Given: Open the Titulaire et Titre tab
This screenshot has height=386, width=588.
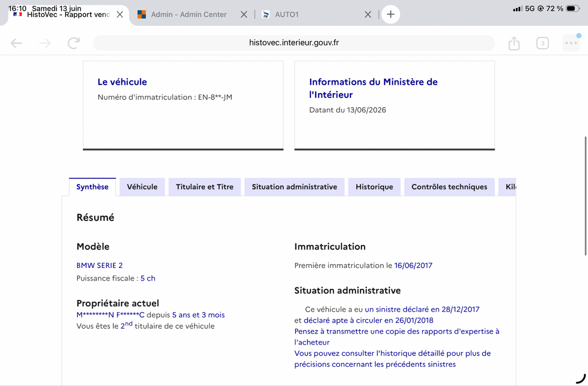Looking at the screenshot, I should click(205, 187).
